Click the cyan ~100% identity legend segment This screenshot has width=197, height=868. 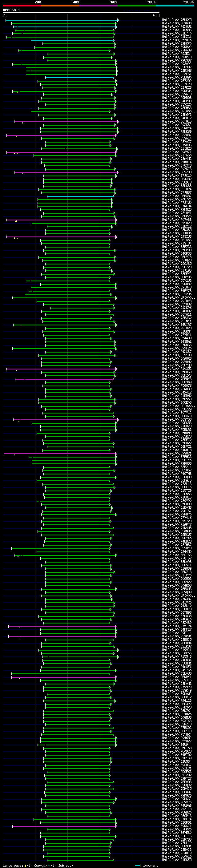tap(175, 6)
